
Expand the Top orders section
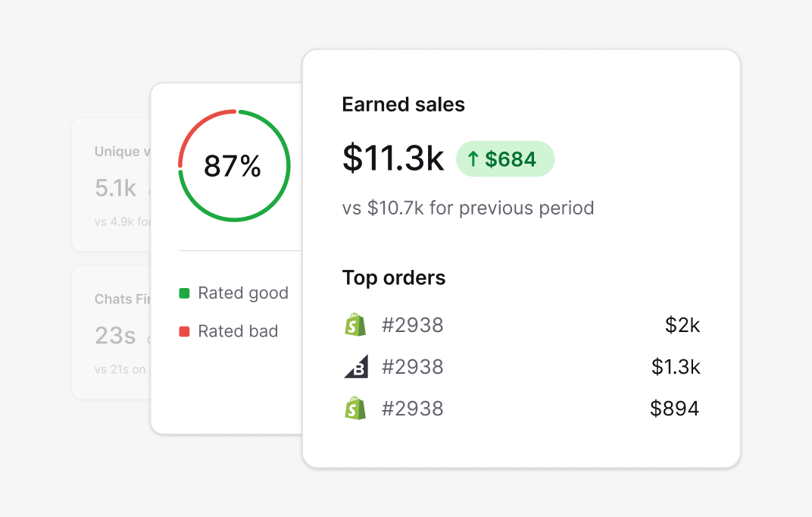coord(394,277)
